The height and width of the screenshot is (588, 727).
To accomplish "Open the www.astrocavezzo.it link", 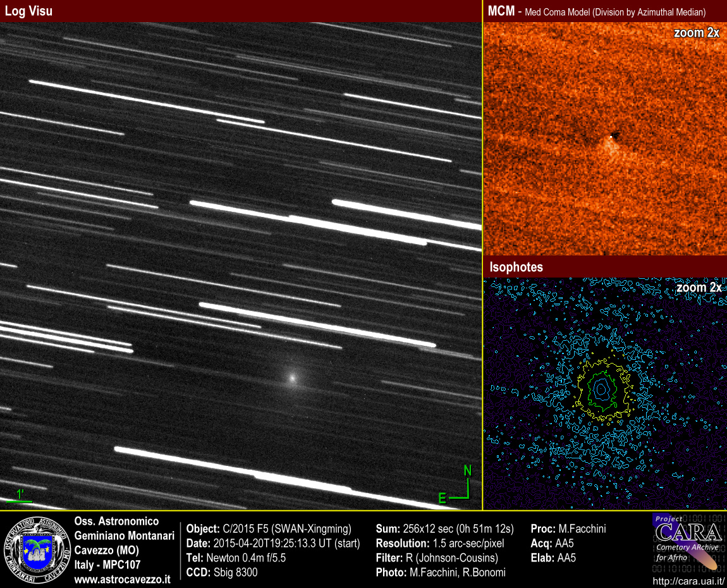I will pyautogui.click(x=122, y=579).
